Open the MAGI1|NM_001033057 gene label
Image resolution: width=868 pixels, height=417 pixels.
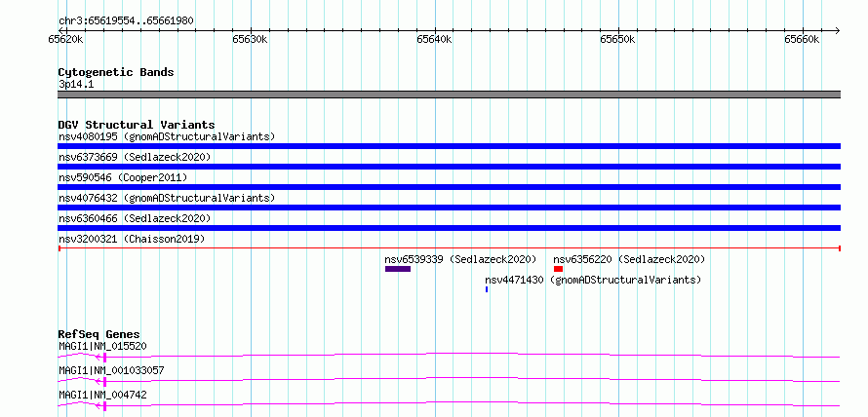click(x=111, y=370)
